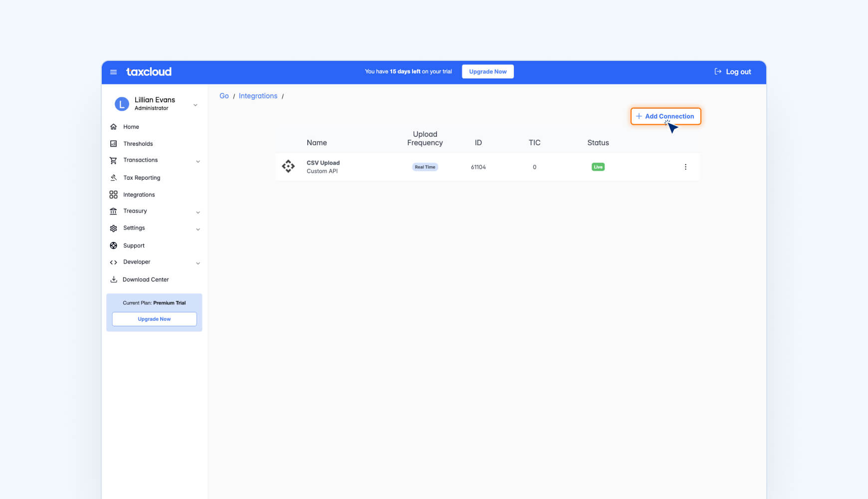Open the Home menu item
The width and height of the screenshot is (868, 499).
(x=131, y=126)
